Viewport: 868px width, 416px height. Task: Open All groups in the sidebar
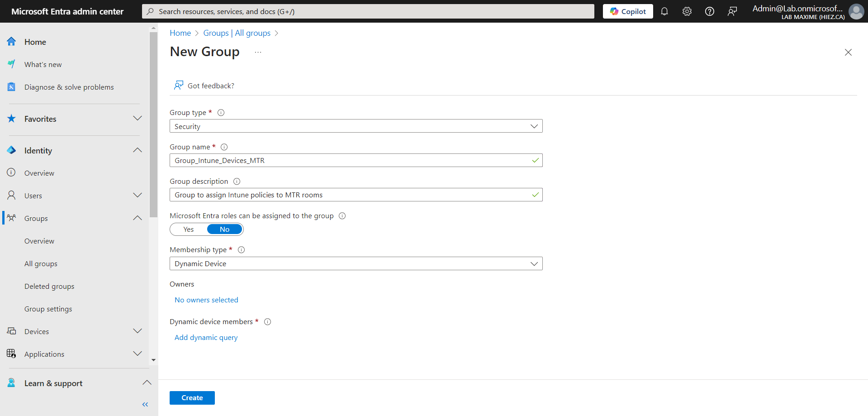coord(41,263)
